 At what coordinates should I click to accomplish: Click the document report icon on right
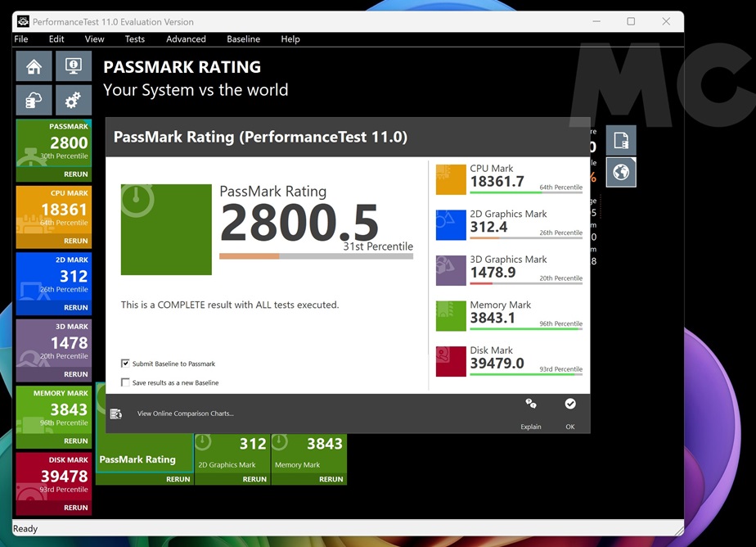click(621, 140)
